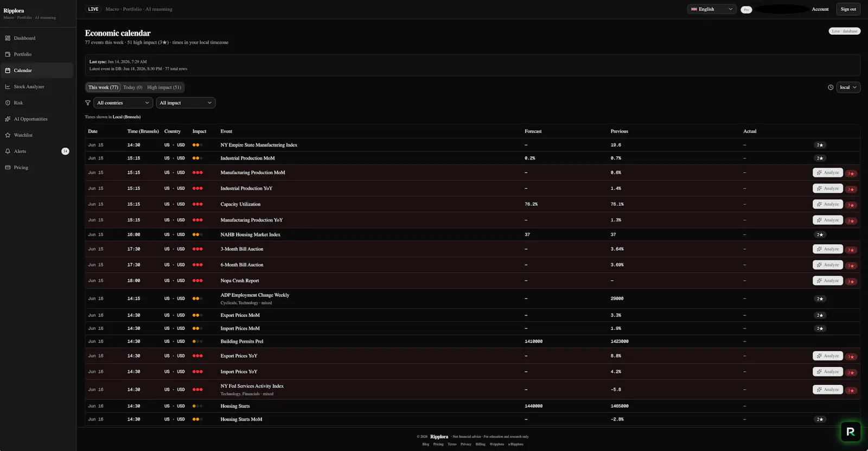
Task: Click the Ripplora logo in sidebar
Action: [14, 11]
